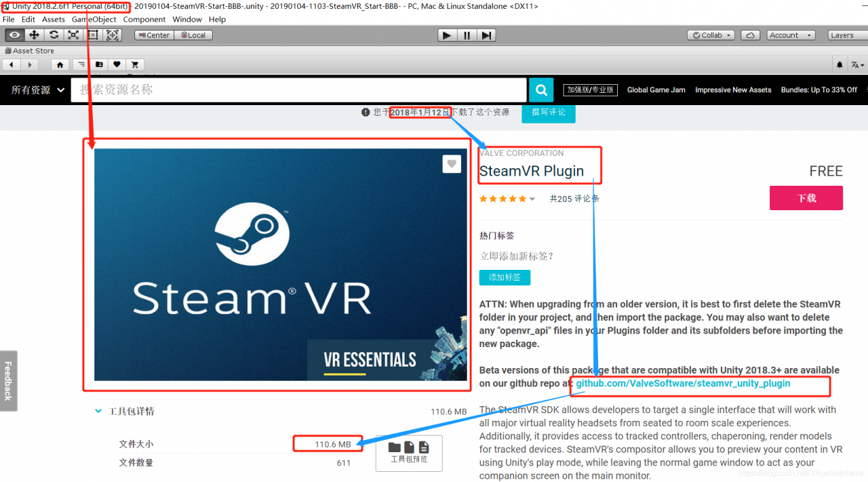Expand the 所有资源 category dropdown
The height and width of the screenshot is (482, 868).
point(38,89)
